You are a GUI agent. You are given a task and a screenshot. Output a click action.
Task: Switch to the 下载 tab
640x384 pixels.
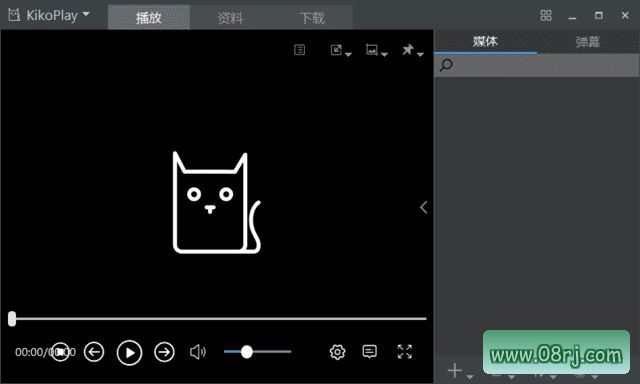312,18
